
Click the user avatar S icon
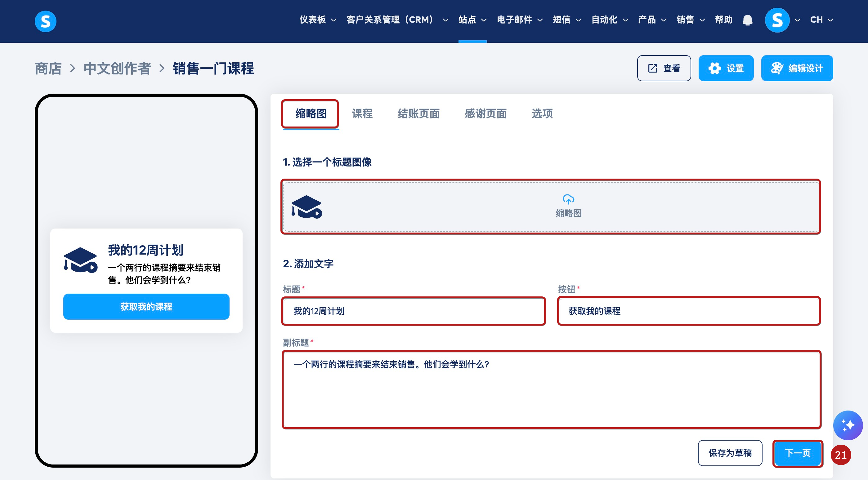pos(777,20)
